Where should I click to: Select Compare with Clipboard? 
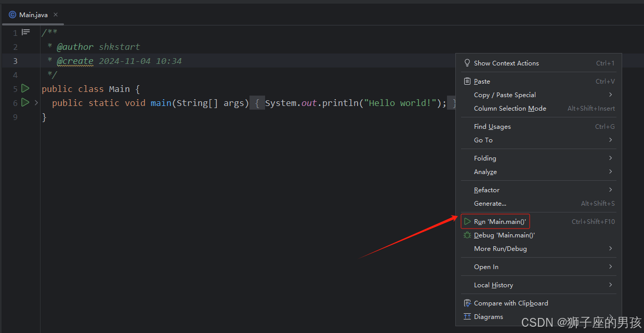(538, 303)
